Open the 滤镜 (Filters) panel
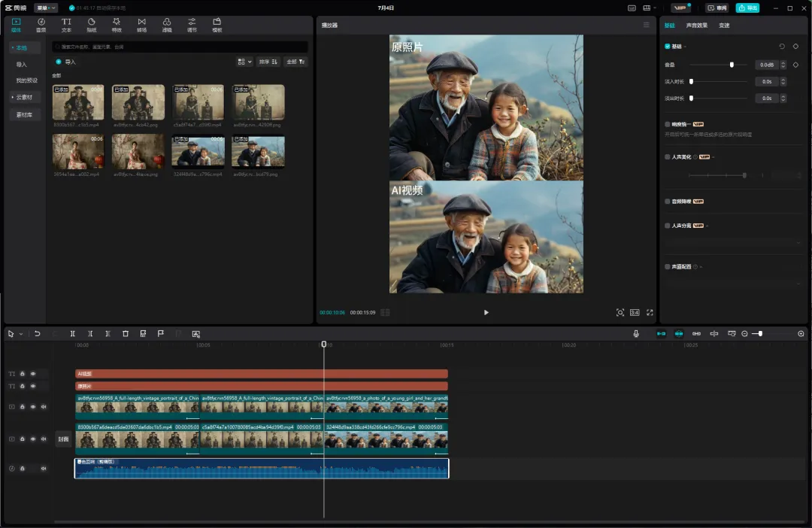 click(167, 25)
